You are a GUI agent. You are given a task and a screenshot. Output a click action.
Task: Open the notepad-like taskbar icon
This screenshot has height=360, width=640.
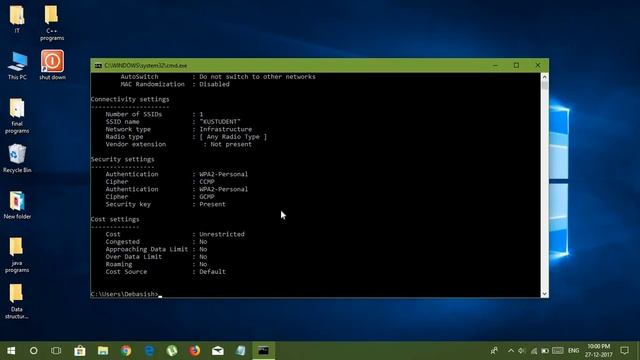tap(241, 351)
